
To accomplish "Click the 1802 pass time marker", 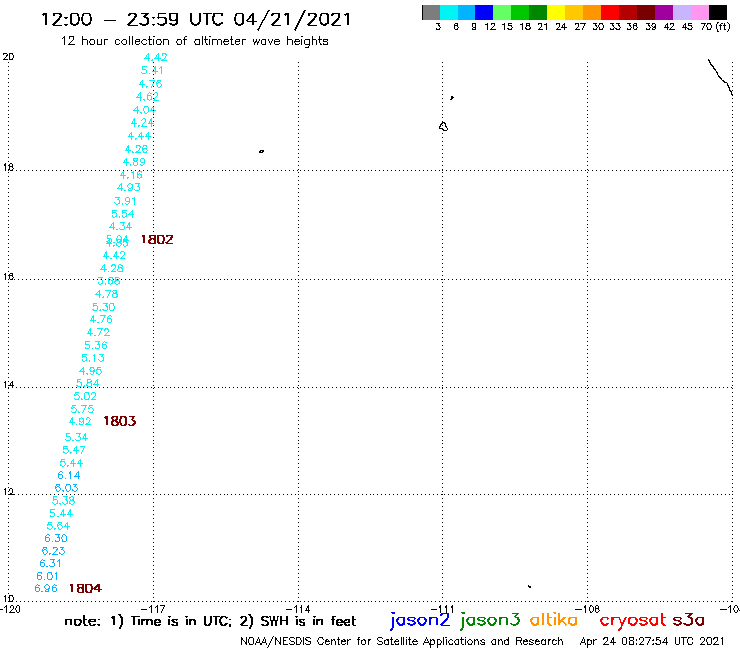I will pos(157,239).
